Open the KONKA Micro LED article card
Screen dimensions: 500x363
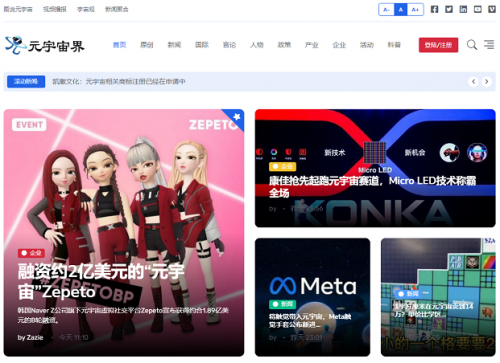point(375,168)
